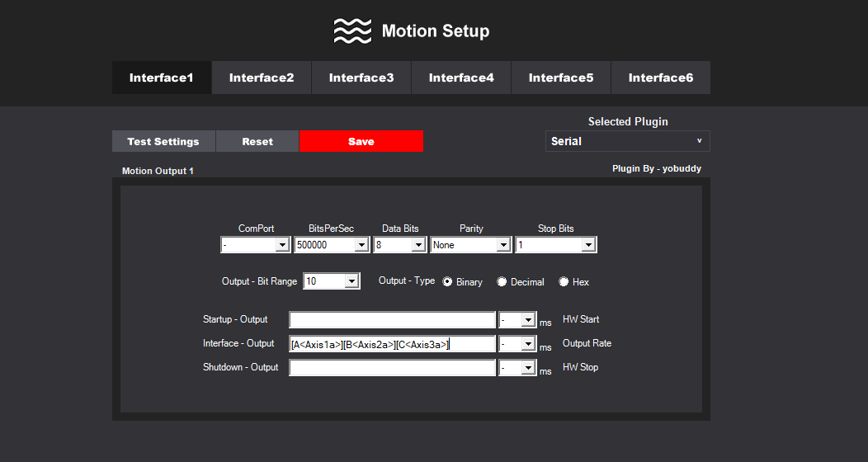
Task: Open the Selected Plugin Serial dropdown
Action: tap(627, 141)
